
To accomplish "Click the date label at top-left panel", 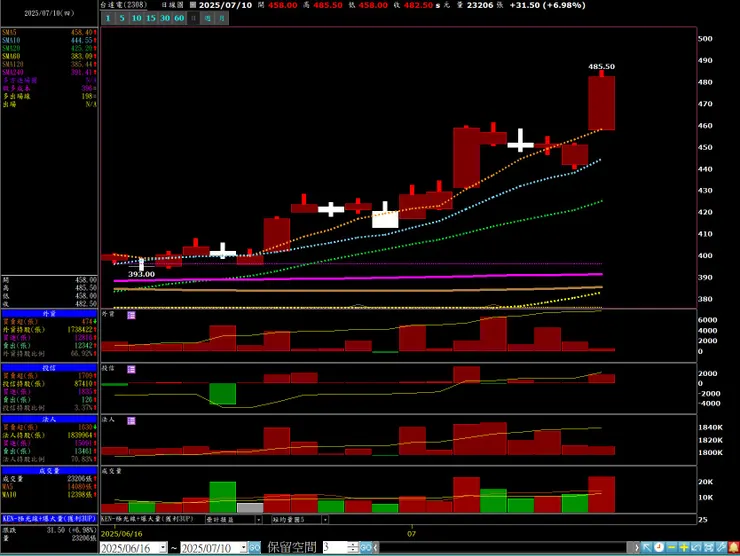I will (x=49, y=13).
